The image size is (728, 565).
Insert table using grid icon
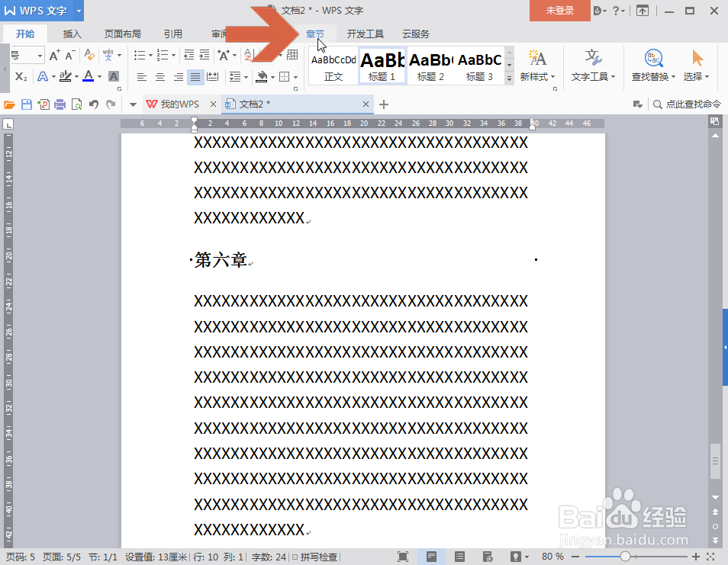tap(292, 55)
